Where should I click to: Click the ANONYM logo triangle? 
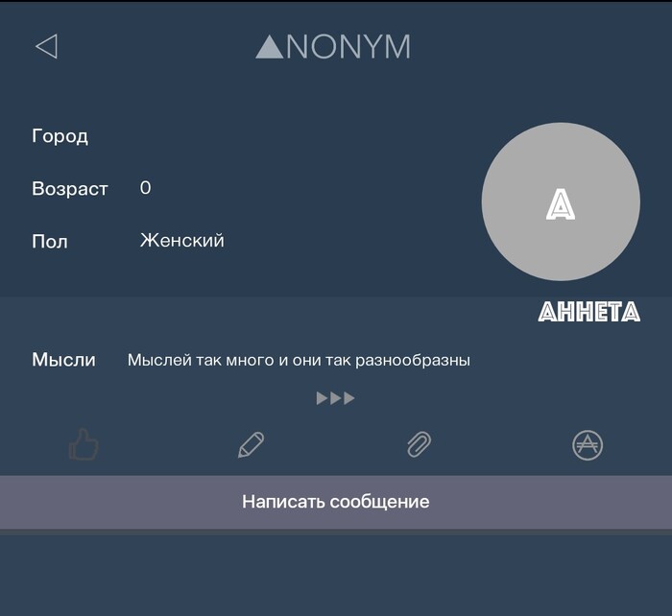coord(269,47)
